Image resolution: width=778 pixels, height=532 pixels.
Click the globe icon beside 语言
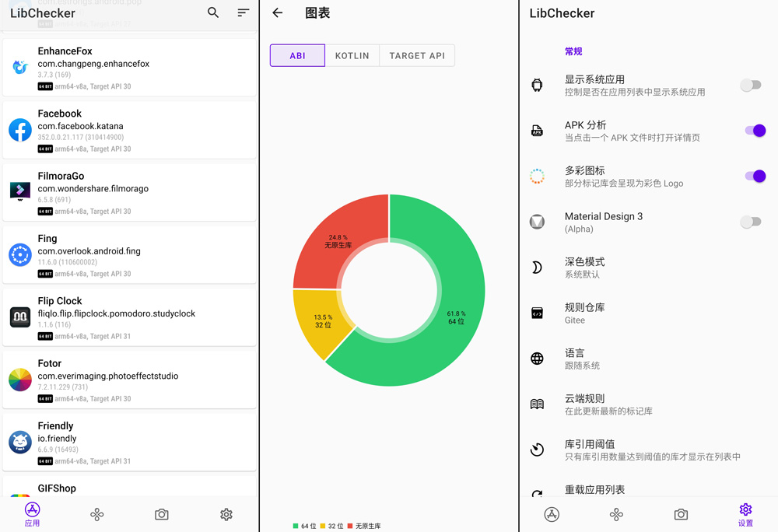[x=537, y=359]
